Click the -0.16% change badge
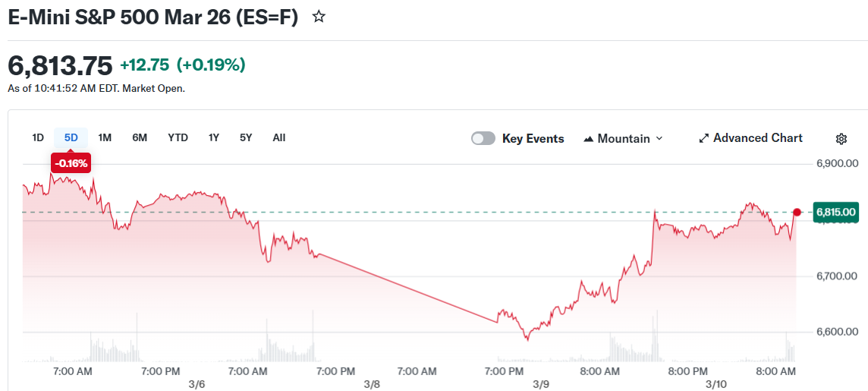 [x=71, y=162]
